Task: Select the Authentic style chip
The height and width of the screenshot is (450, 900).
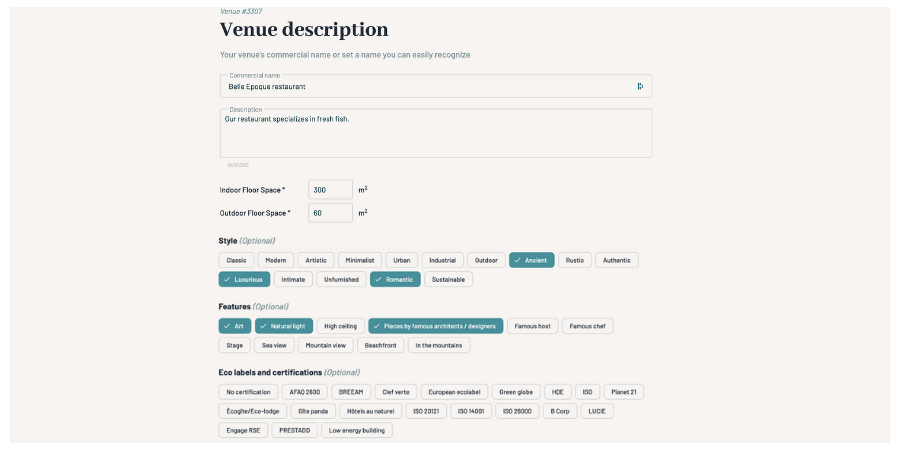Action: [x=616, y=260]
